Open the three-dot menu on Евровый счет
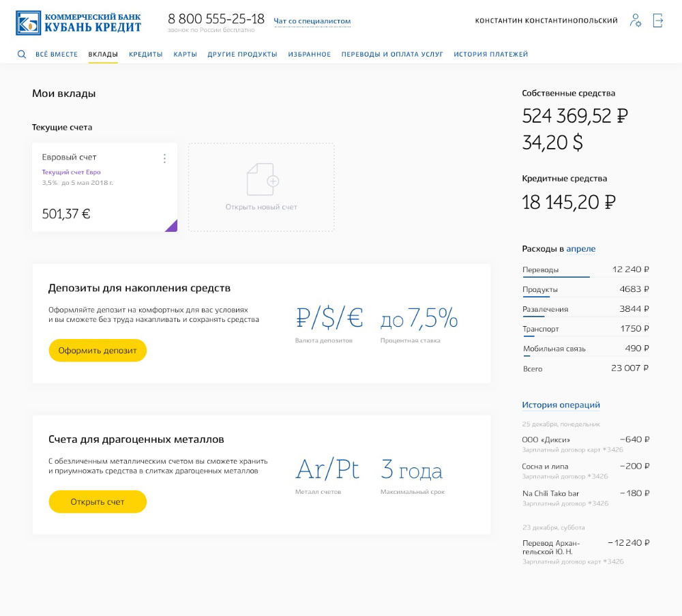Viewport: 682px width, 616px height. point(164,158)
